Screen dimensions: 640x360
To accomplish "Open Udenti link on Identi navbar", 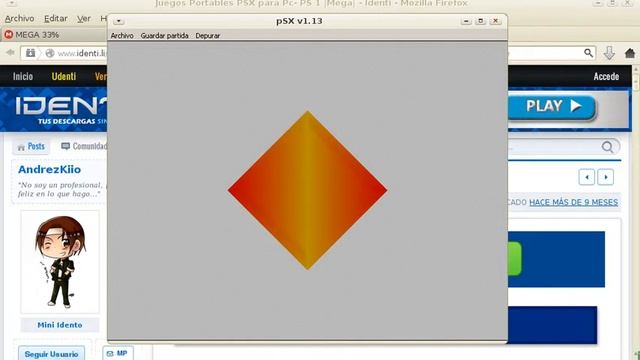I will click(64, 76).
